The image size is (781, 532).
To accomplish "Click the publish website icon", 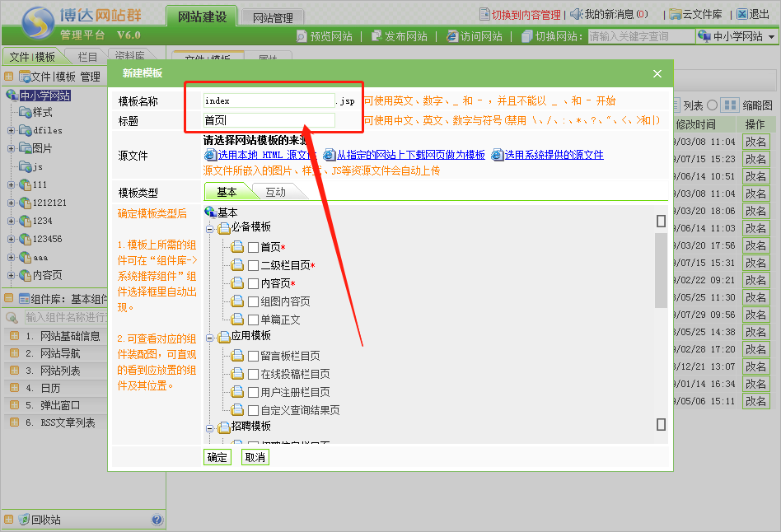I will point(376,36).
